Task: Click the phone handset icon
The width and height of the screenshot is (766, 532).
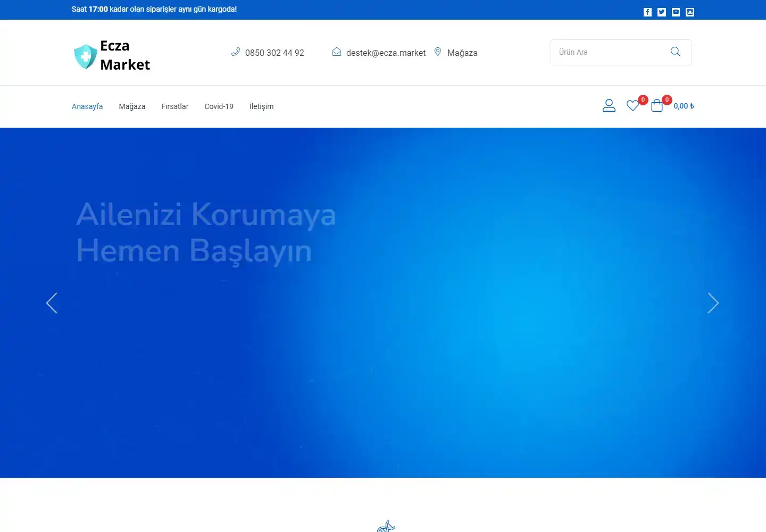Action: tap(236, 52)
